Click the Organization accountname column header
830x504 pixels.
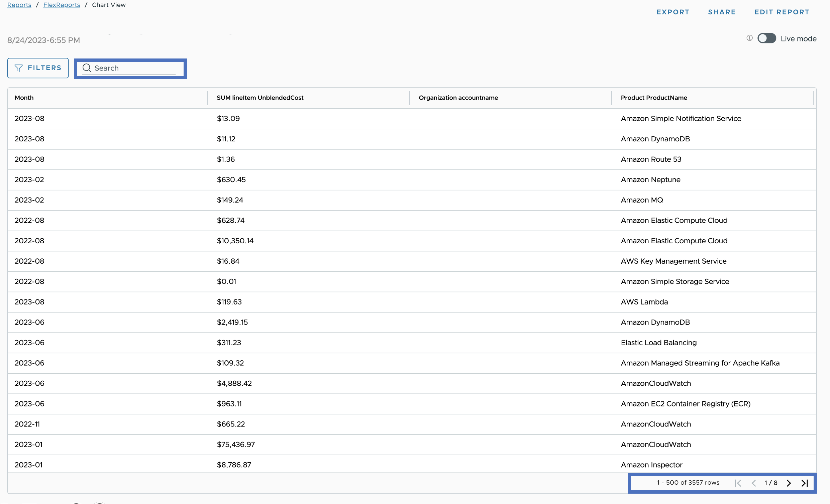click(458, 98)
